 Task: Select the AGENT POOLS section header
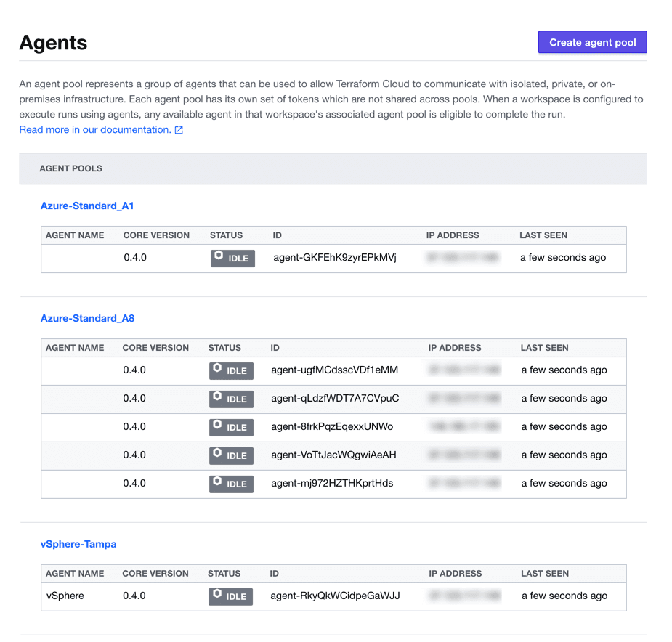[70, 168]
